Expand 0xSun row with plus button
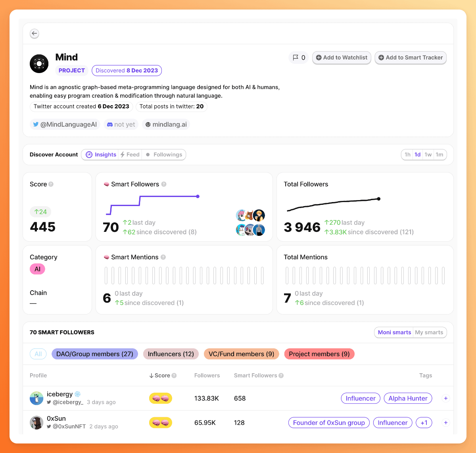The image size is (476, 453). 446,422
